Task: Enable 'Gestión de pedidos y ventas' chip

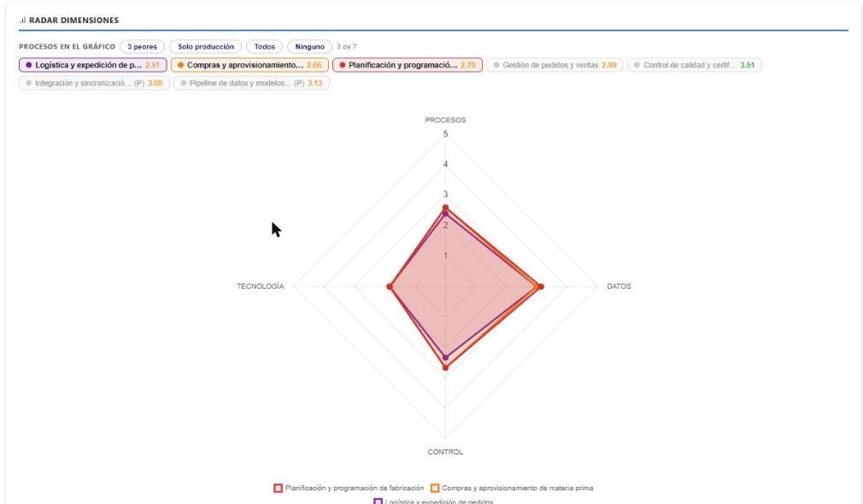Action: (x=555, y=65)
